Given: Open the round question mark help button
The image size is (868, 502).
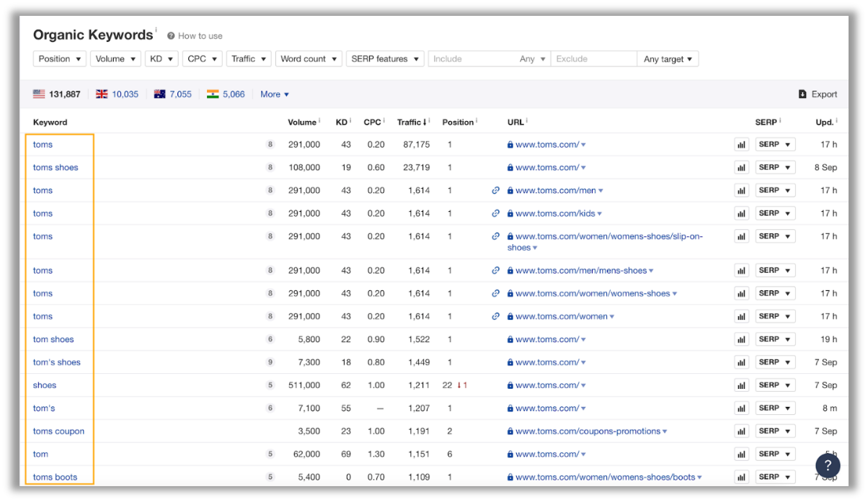Looking at the screenshot, I should click(x=828, y=465).
